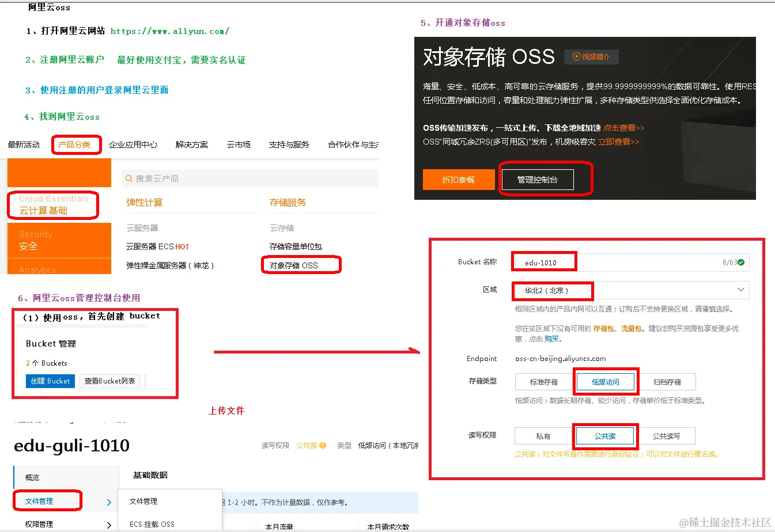Open the 对象存储 OSS product link

[x=294, y=265]
